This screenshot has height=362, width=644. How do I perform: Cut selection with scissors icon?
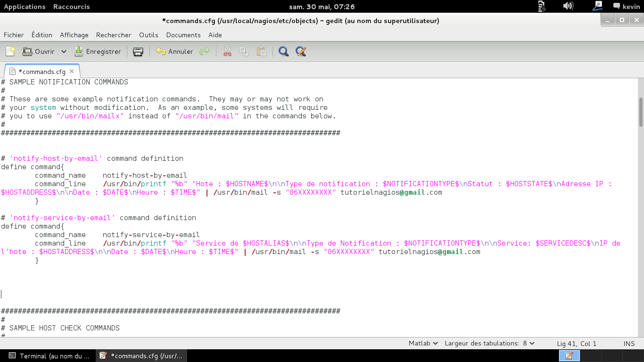228,51
